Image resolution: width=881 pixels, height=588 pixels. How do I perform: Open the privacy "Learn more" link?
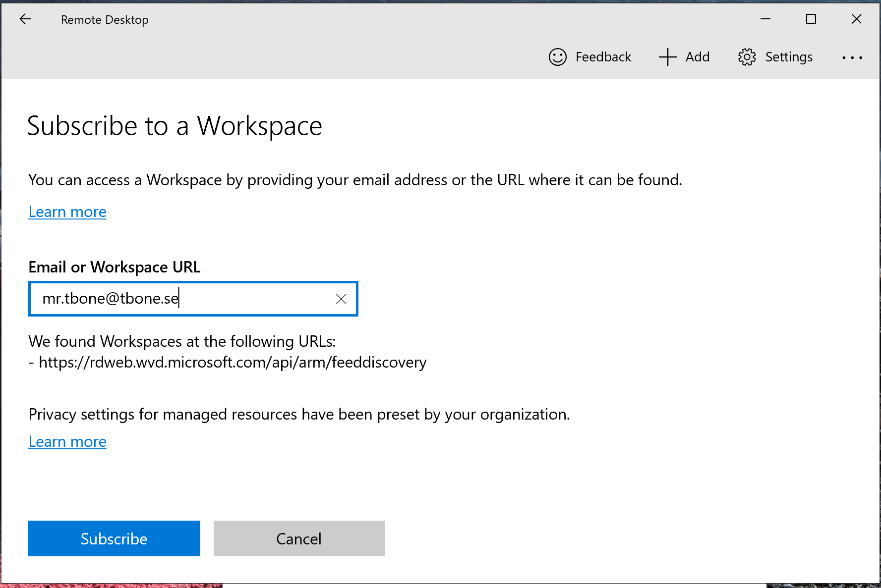(67, 441)
